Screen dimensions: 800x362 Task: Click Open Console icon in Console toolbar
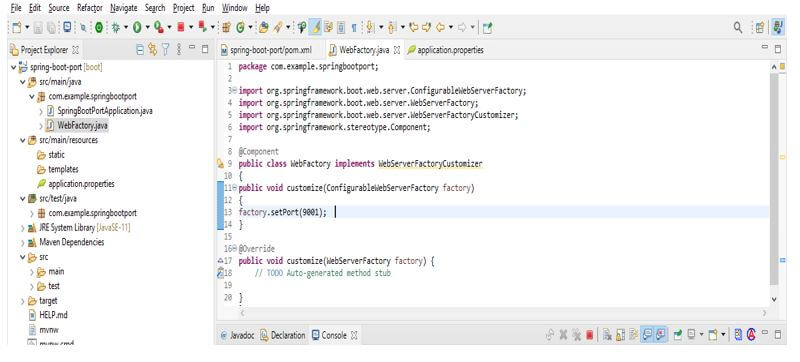pos(713,335)
